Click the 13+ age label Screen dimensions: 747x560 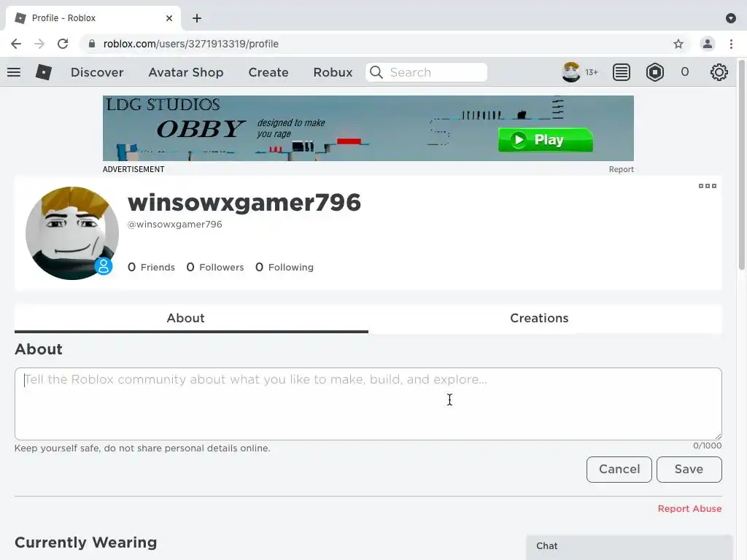(x=592, y=72)
